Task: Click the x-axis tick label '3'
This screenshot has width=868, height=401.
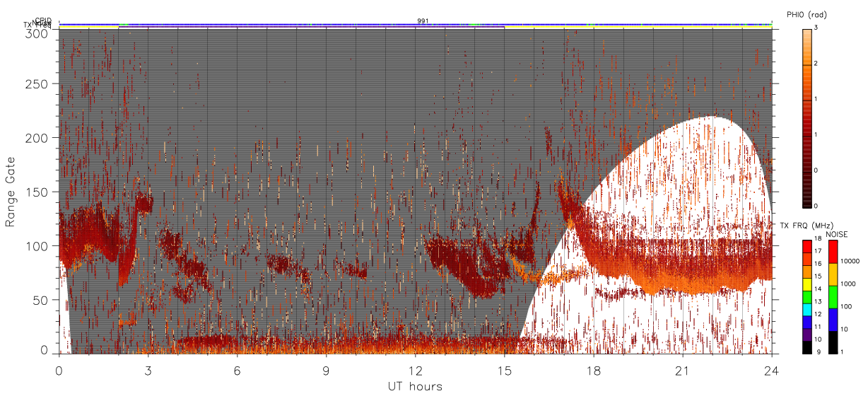Action: (148, 371)
